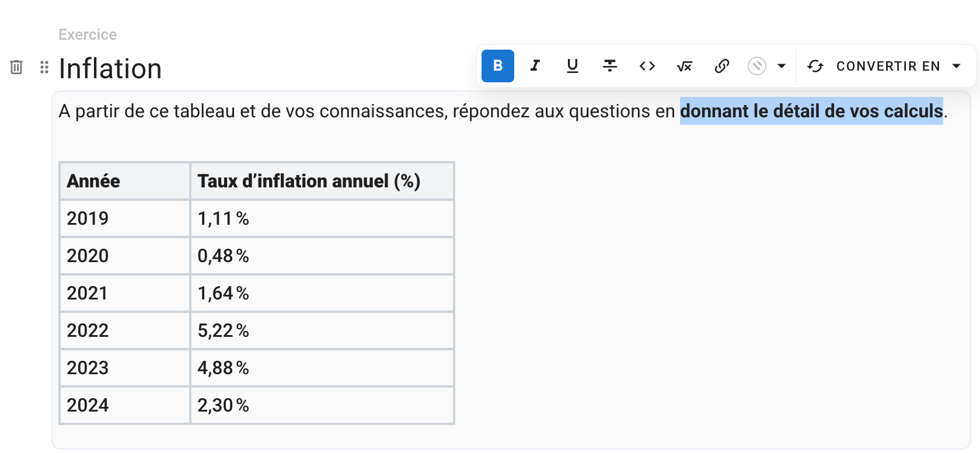Add a hyperlink to selection
This screenshot has width=980, height=453.
coord(721,66)
